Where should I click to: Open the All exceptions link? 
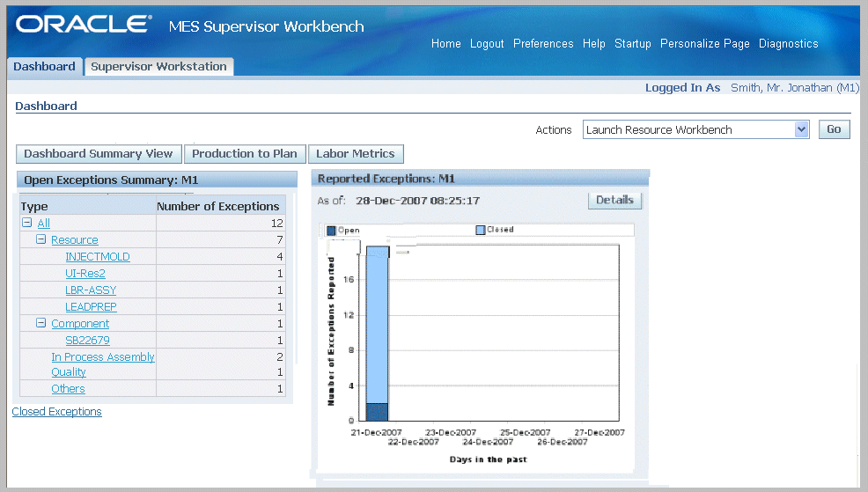pos(44,223)
